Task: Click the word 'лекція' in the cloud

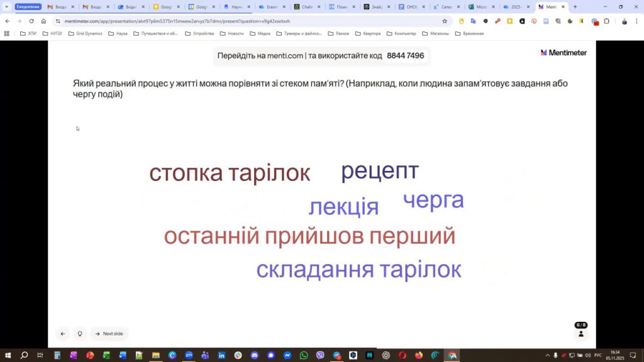Action: pyautogui.click(x=344, y=206)
